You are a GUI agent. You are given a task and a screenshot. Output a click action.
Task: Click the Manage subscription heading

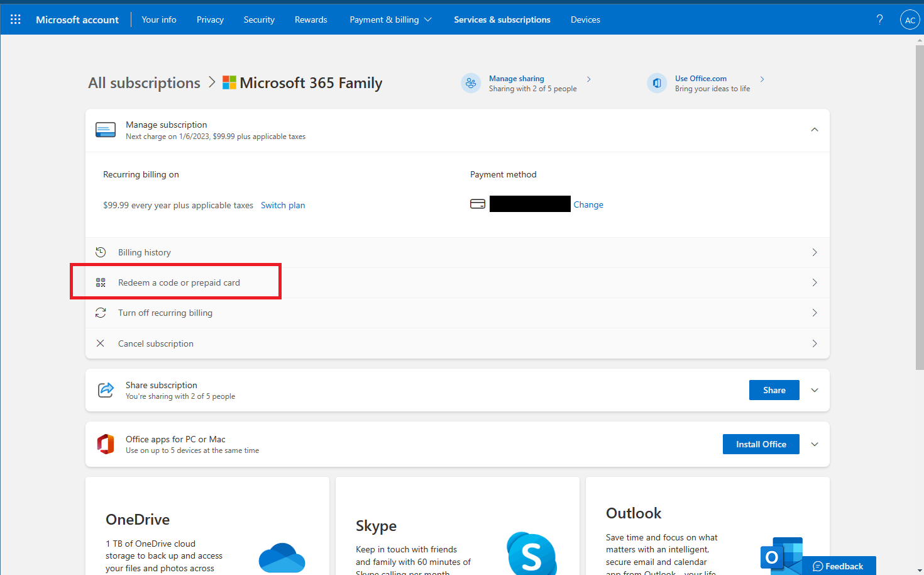[x=166, y=125]
